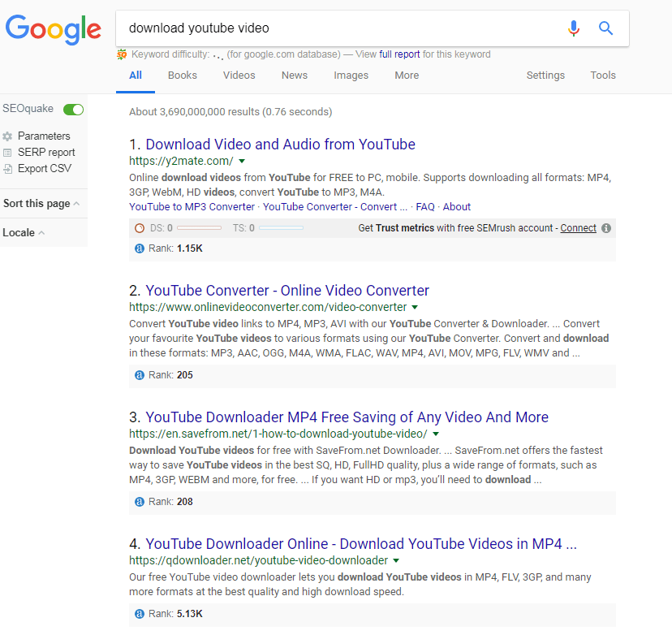Image resolution: width=672 pixels, height=635 pixels.
Task: Expand the Sort this page section
Action: (x=41, y=204)
